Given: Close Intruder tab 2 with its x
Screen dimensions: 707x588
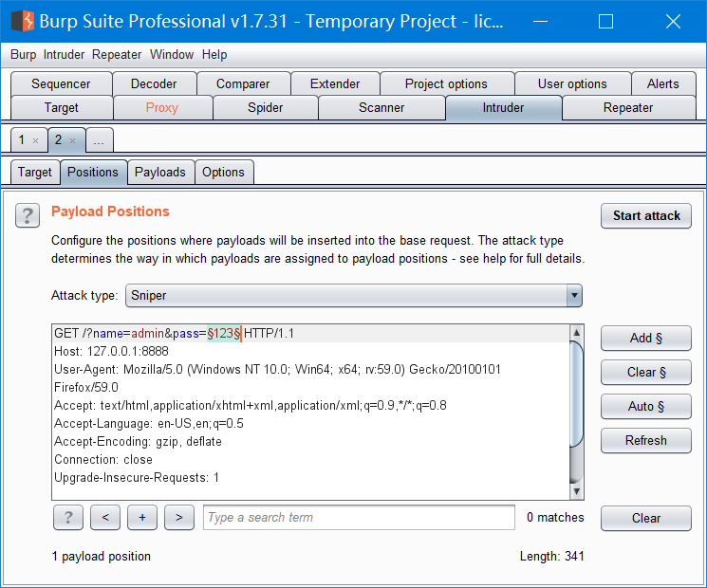Looking at the screenshot, I should tap(72, 141).
